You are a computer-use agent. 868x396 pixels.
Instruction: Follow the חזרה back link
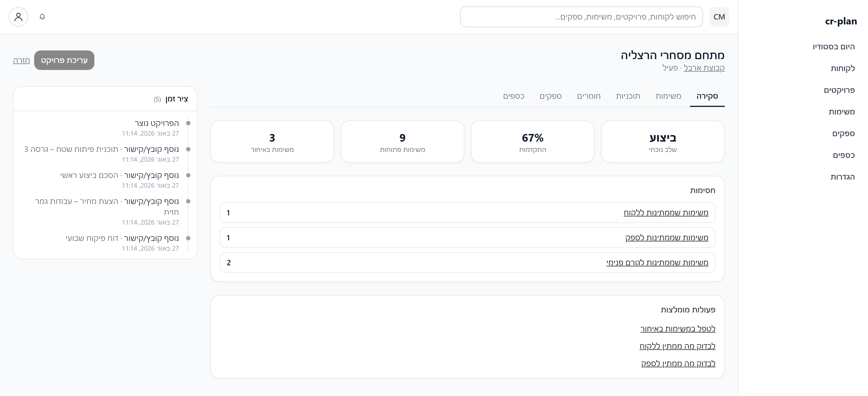22,60
